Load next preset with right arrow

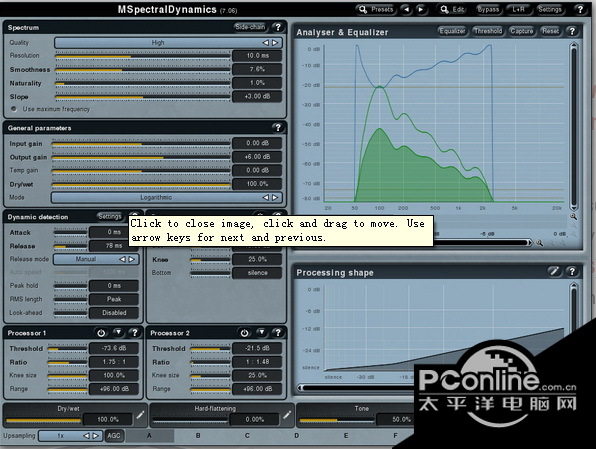(x=420, y=10)
